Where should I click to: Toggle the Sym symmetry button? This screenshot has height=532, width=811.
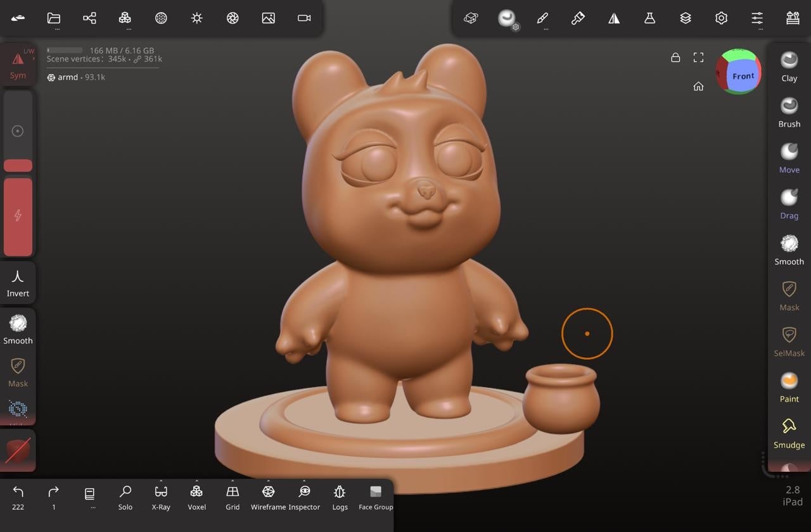click(x=18, y=63)
